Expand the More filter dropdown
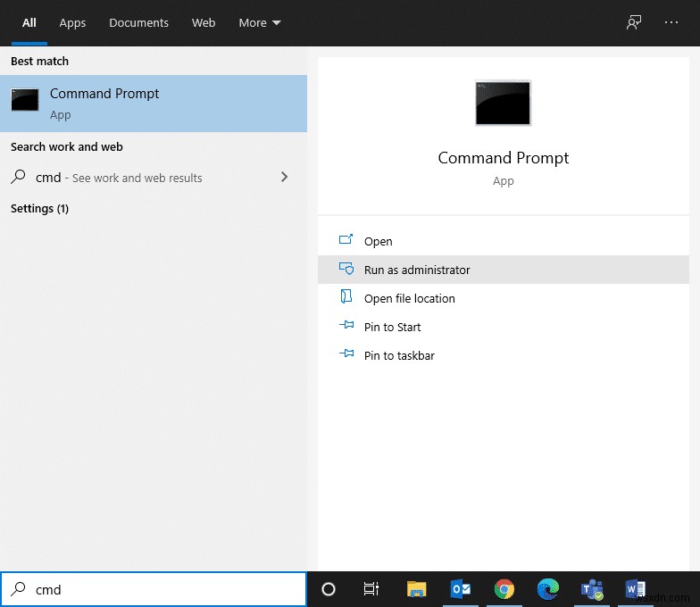The width and height of the screenshot is (700, 607). point(260,23)
